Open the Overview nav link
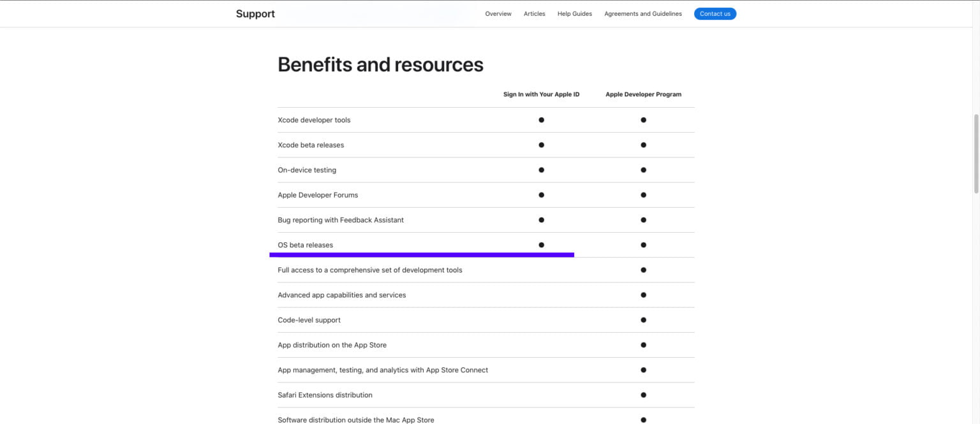 [x=498, y=13]
